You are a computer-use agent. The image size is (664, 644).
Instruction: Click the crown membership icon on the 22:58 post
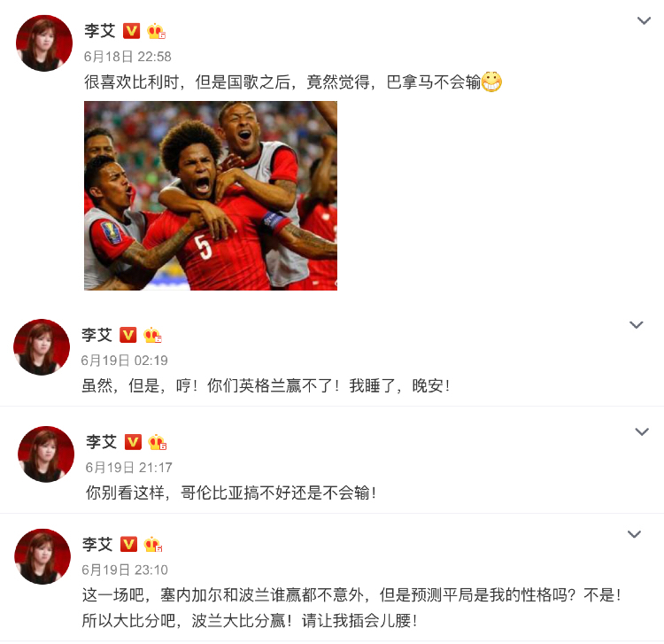point(156,31)
